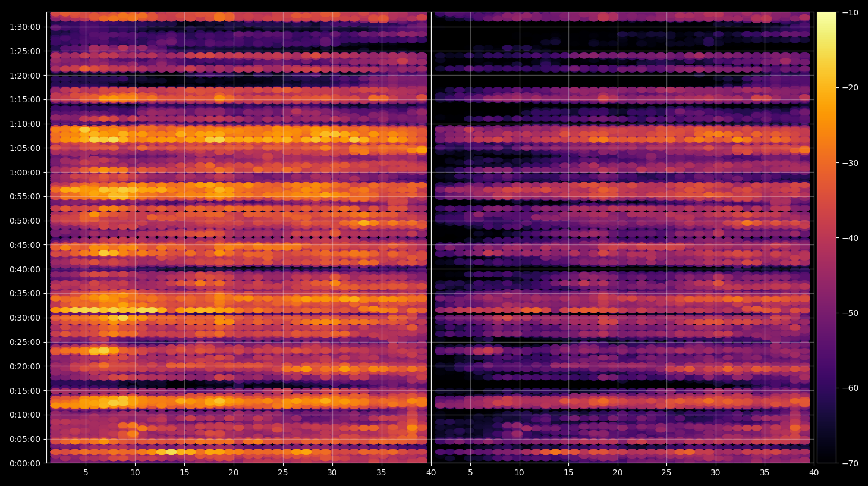Select the 0:35:00 time axis label
This screenshot has width=868, height=486.
point(25,293)
